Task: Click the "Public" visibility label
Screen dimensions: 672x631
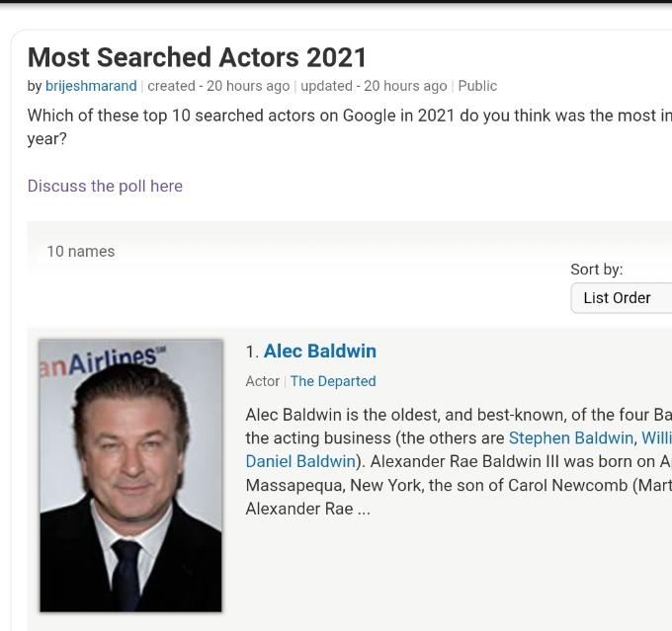Action: tap(477, 86)
